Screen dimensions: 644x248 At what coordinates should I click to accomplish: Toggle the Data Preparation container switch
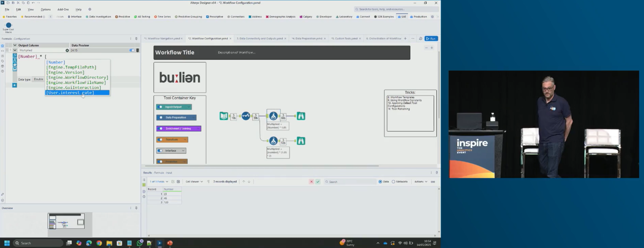point(160,117)
